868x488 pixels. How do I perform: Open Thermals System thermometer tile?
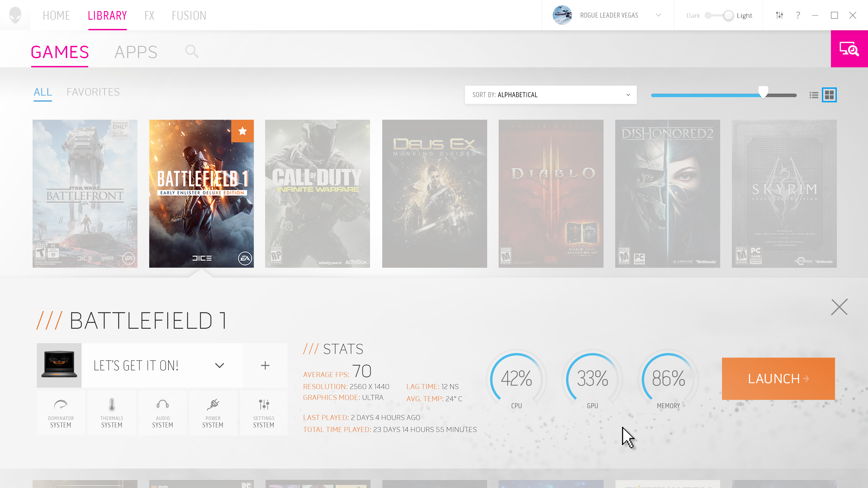(x=111, y=413)
